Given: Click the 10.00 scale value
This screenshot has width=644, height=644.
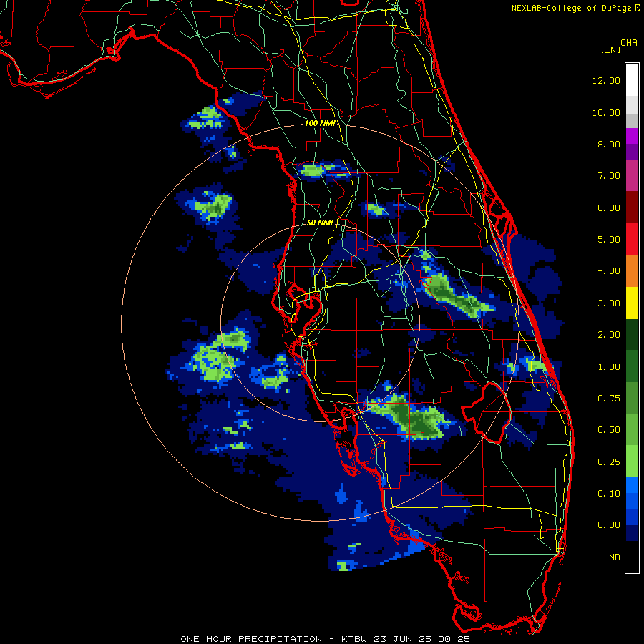Looking at the screenshot, I should pyautogui.click(x=606, y=112).
